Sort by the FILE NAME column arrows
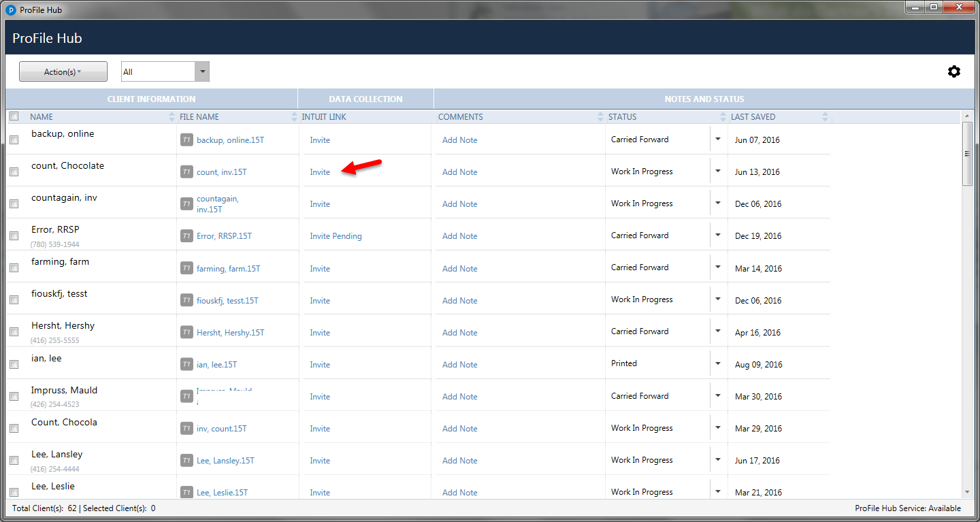The height and width of the screenshot is (522, 980). point(294,116)
